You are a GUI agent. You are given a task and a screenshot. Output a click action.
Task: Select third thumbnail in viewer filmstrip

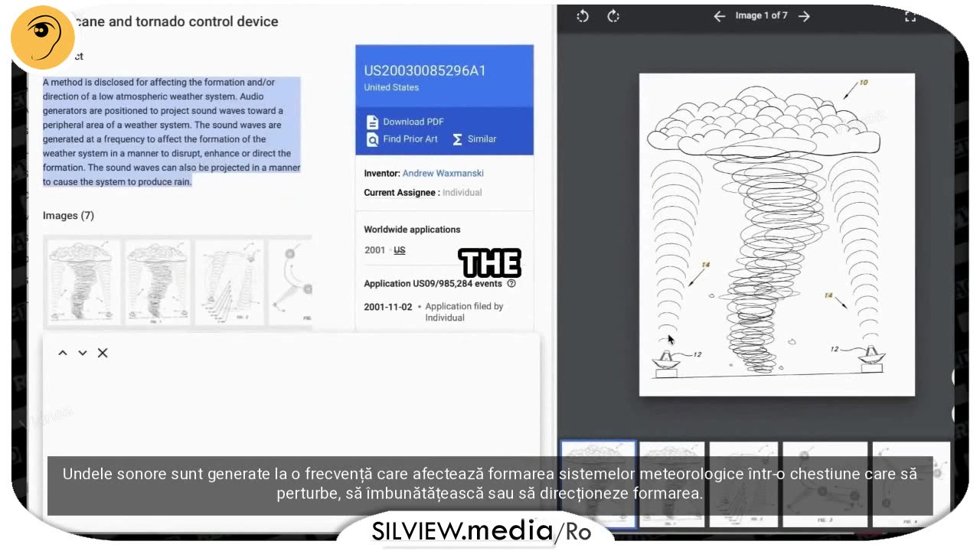click(x=743, y=484)
